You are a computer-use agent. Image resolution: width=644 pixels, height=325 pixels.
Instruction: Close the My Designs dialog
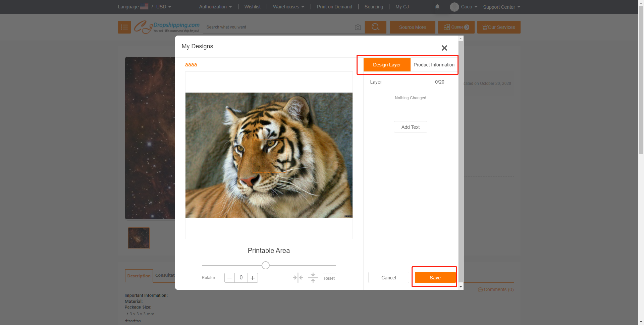click(x=444, y=48)
